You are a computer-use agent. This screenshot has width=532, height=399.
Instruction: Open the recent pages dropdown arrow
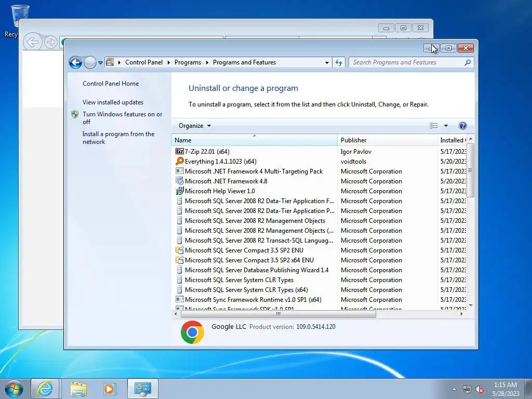click(100, 63)
